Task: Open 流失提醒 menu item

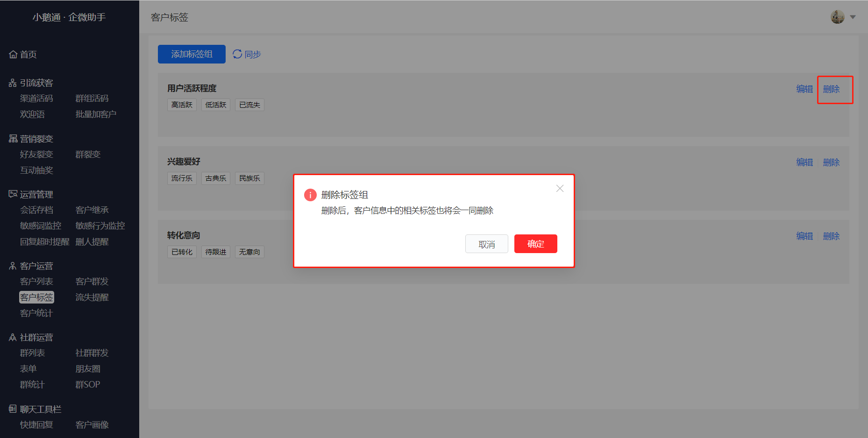Action: click(x=92, y=297)
